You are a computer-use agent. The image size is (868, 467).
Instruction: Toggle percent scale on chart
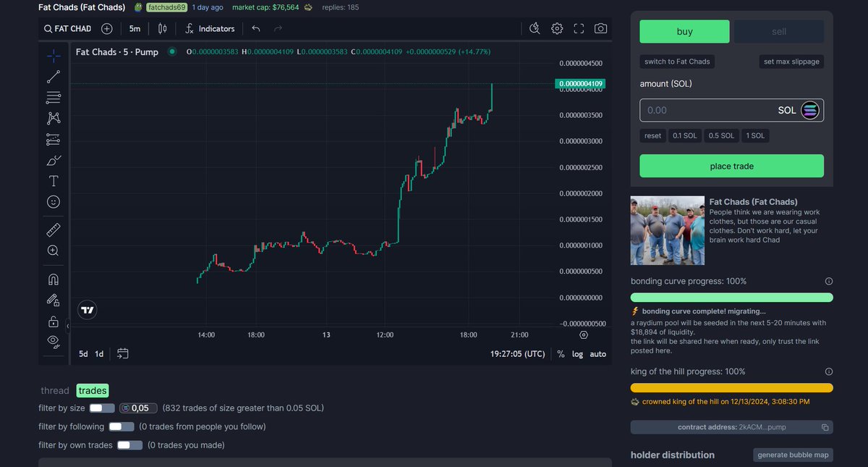pos(561,354)
